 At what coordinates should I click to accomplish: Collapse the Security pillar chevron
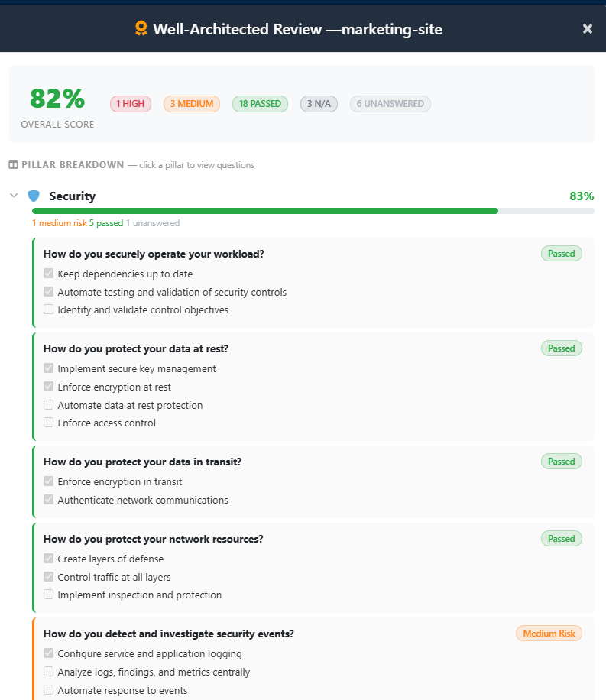pos(14,196)
